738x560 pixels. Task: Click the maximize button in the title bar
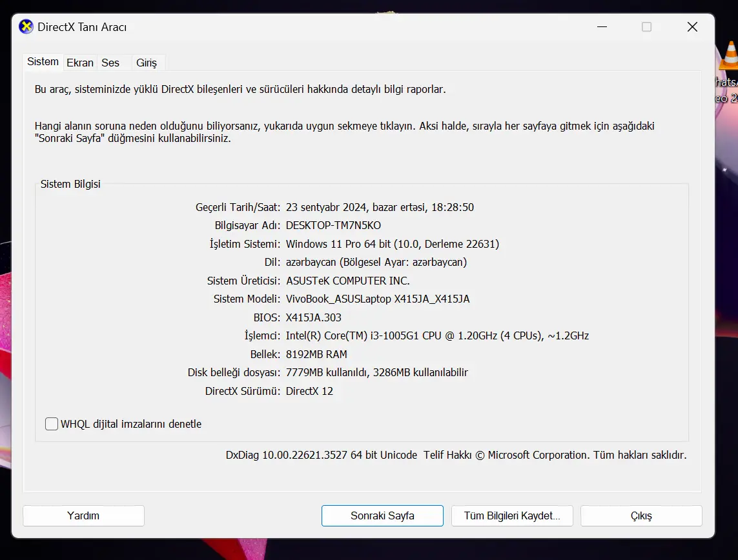647,27
